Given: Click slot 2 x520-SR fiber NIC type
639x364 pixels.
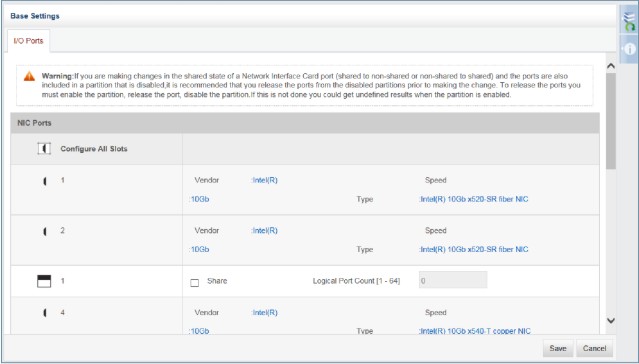Looking at the screenshot, I should click(x=474, y=249).
